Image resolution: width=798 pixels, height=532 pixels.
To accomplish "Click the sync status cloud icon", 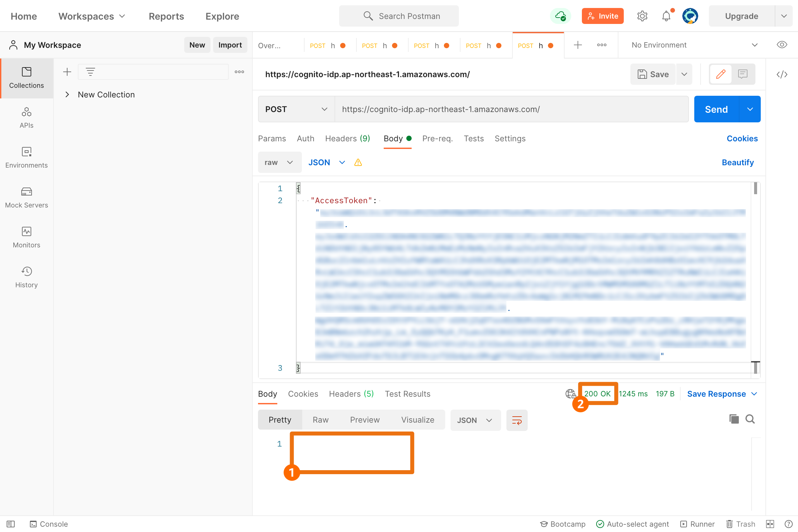I will pos(560,16).
